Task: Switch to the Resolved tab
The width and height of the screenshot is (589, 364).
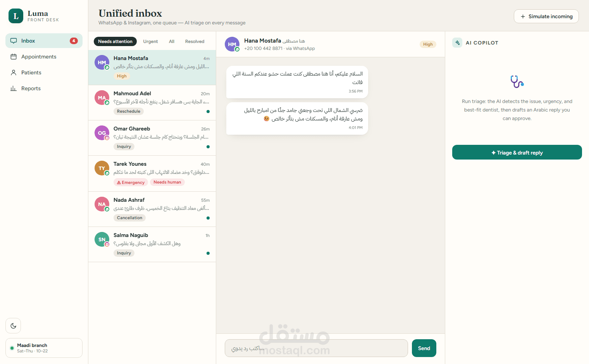Action: (x=195, y=41)
